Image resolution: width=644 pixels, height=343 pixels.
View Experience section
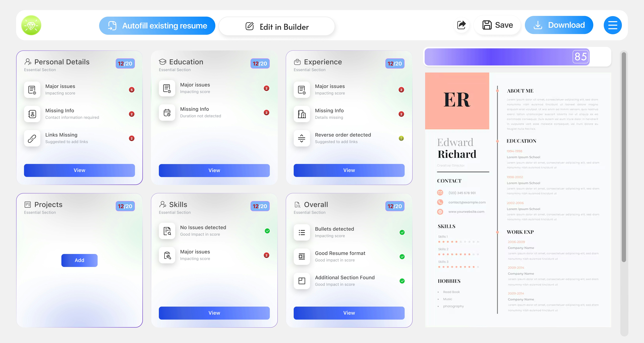(349, 170)
